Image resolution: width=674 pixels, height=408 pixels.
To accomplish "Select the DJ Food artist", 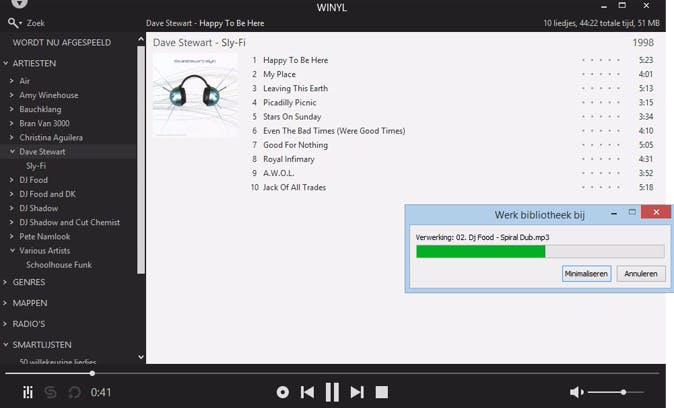I will coord(34,180).
